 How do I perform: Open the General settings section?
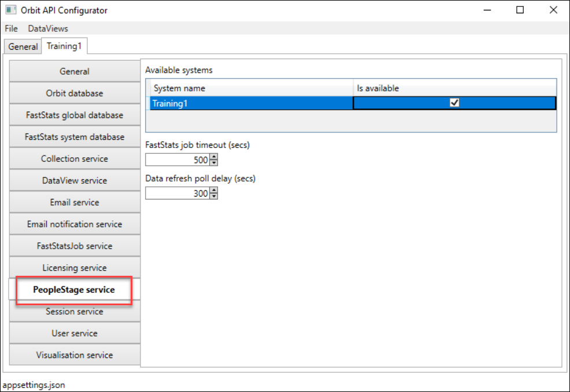pos(75,71)
